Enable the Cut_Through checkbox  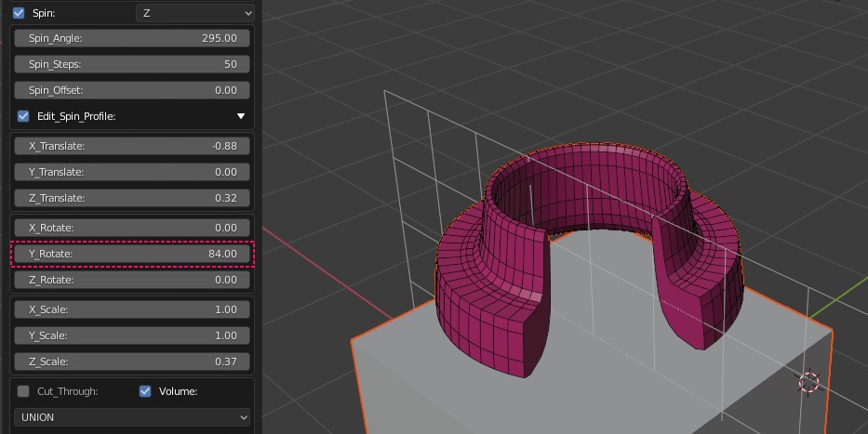point(24,391)
